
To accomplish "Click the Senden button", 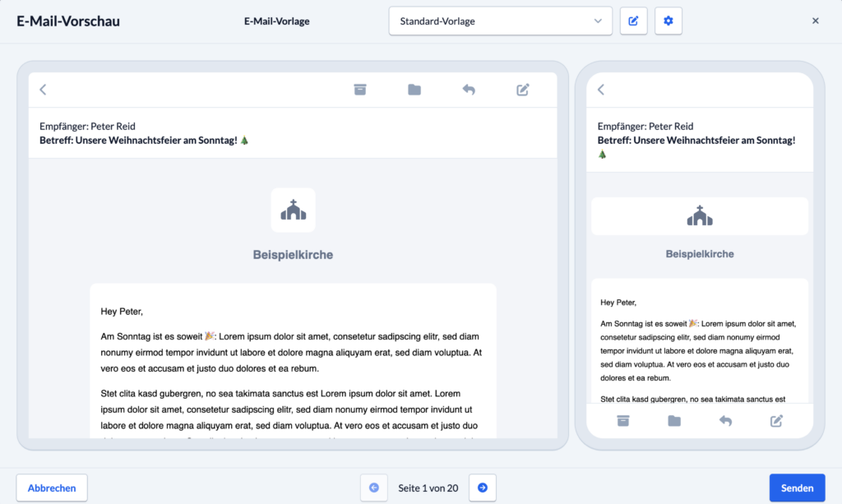I will click(797, 488).
